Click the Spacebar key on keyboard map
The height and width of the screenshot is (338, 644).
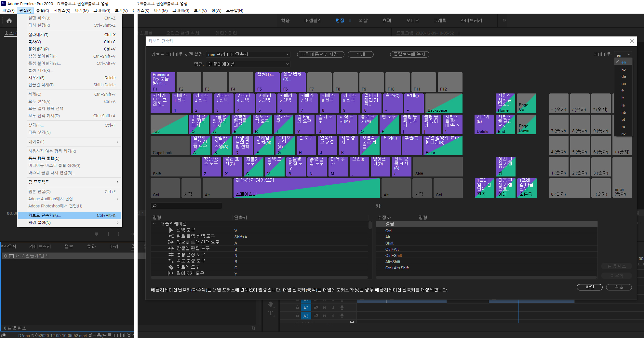307,188
